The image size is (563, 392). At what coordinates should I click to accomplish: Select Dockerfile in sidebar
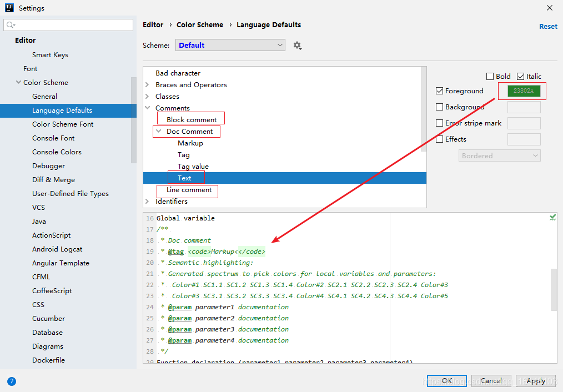point(48,360)
